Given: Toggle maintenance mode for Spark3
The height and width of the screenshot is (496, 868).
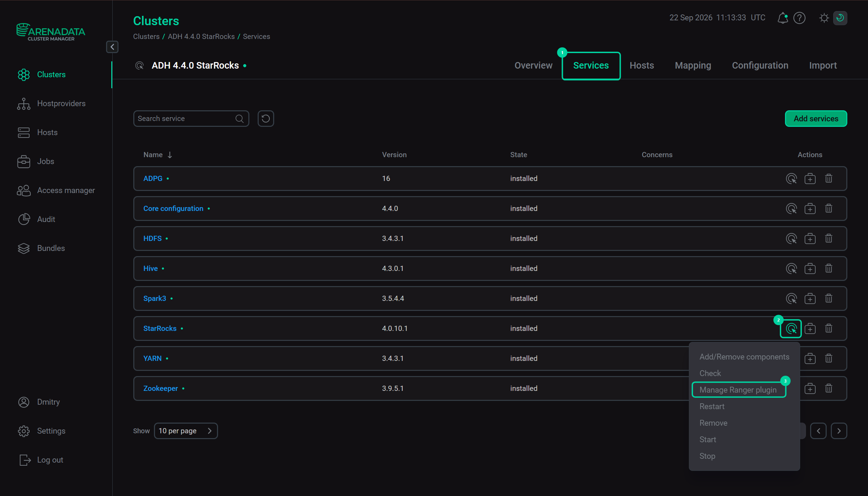Looking at the screenshot, I should (810, 298).
